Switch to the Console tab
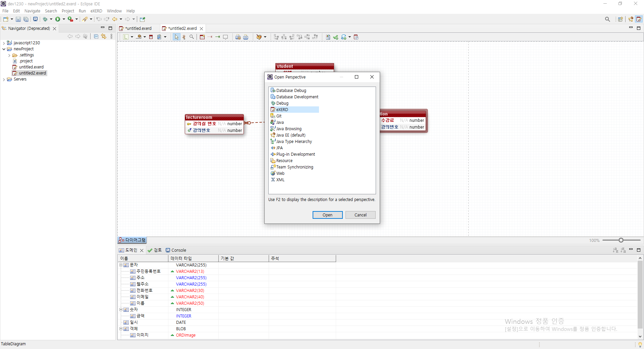The width and height of the screenshot is (644, 349). point(176,250)
